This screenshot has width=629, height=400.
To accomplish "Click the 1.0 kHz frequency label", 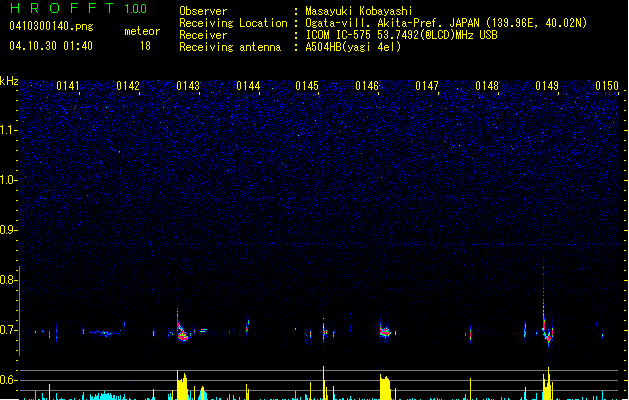I will coord(8,180).
